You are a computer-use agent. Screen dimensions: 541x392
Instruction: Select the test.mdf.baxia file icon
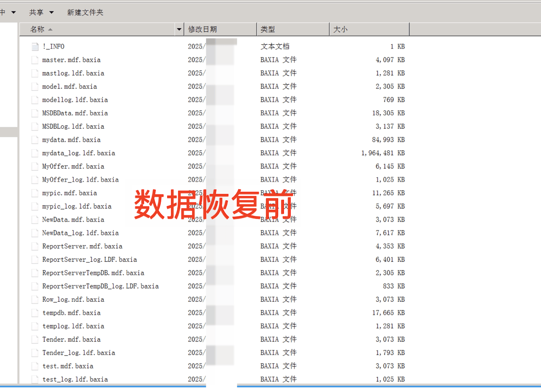pos(35,366)
